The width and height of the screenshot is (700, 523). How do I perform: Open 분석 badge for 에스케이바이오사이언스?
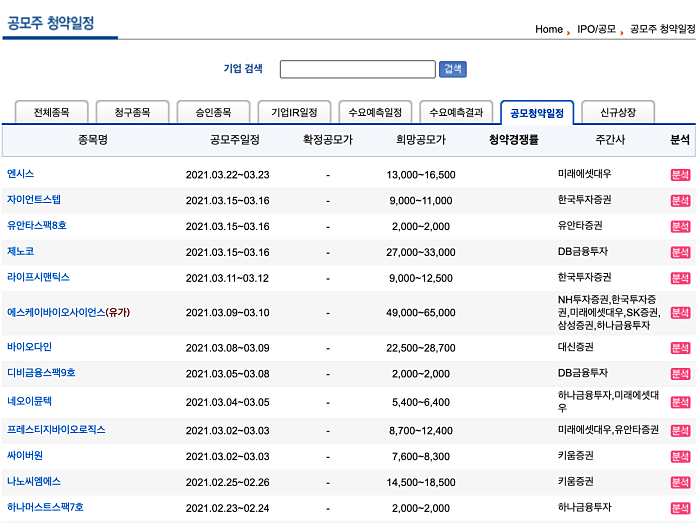(680, 313)
